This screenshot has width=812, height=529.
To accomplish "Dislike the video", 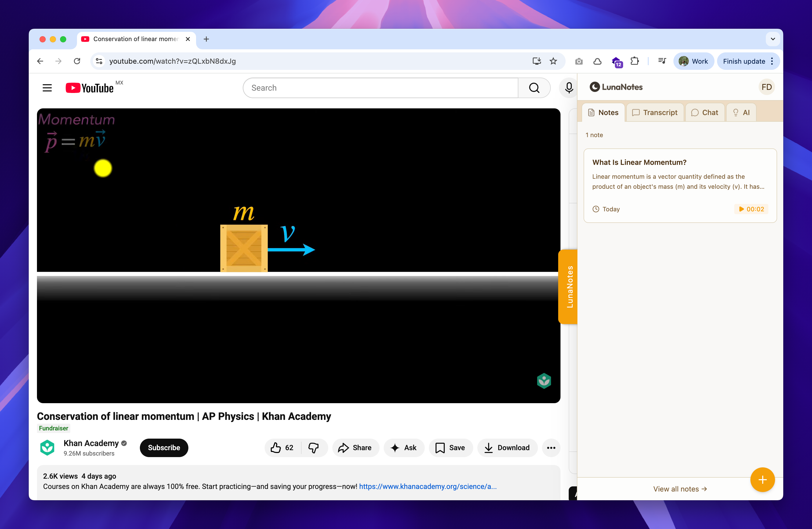I will point(314,448).
